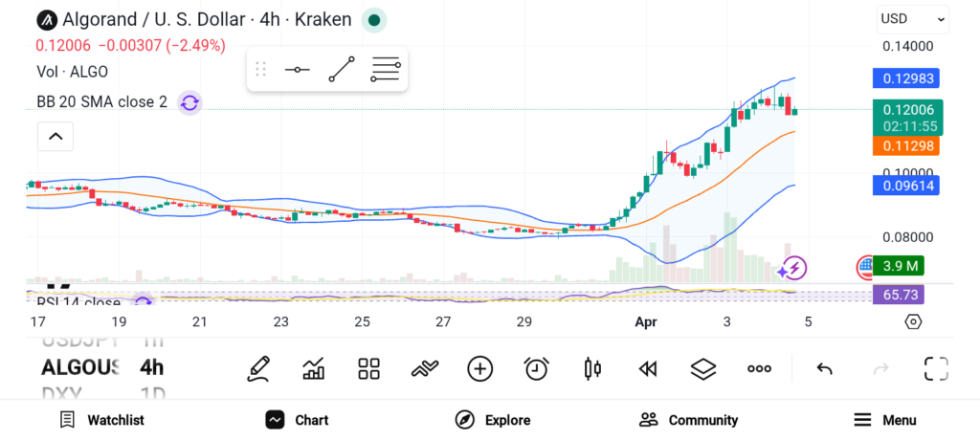Create an alert with alarm clock icon
This screenshot has height=441, width=980.
[x=536, y=368]
